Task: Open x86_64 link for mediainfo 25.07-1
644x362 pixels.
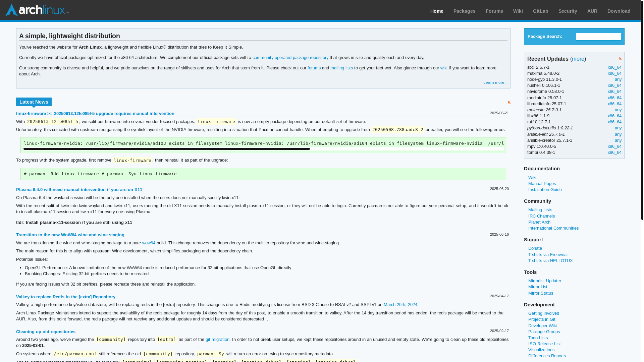Action: [x=614, y=98]
